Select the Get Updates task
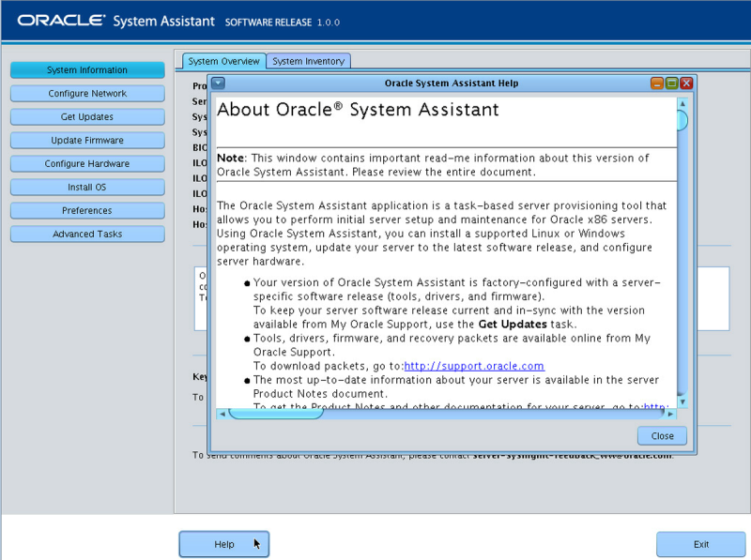751x560 pixels. pyautogui.click(x=87, y=117)
